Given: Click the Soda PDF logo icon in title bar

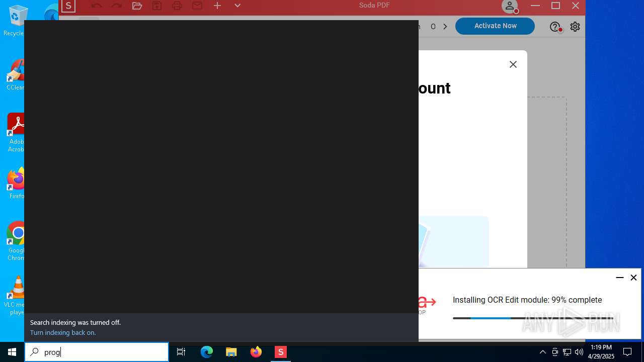Looking at the screenshot, I should [68, 6].
